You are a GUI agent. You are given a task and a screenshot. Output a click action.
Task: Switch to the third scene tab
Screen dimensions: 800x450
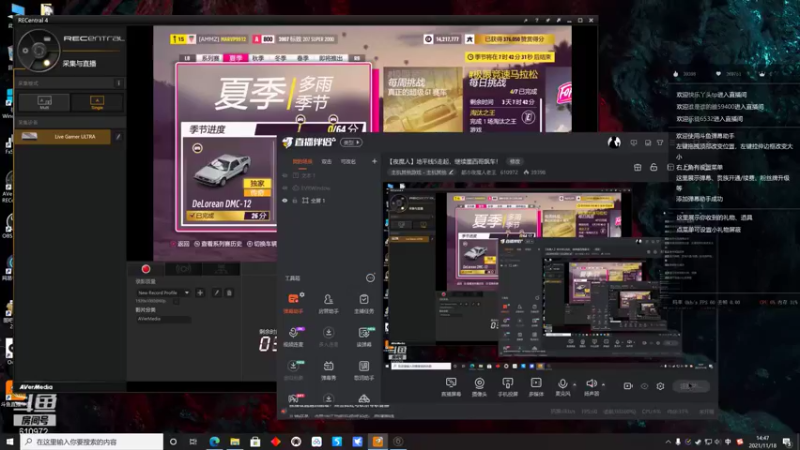[x=348, y=161]
